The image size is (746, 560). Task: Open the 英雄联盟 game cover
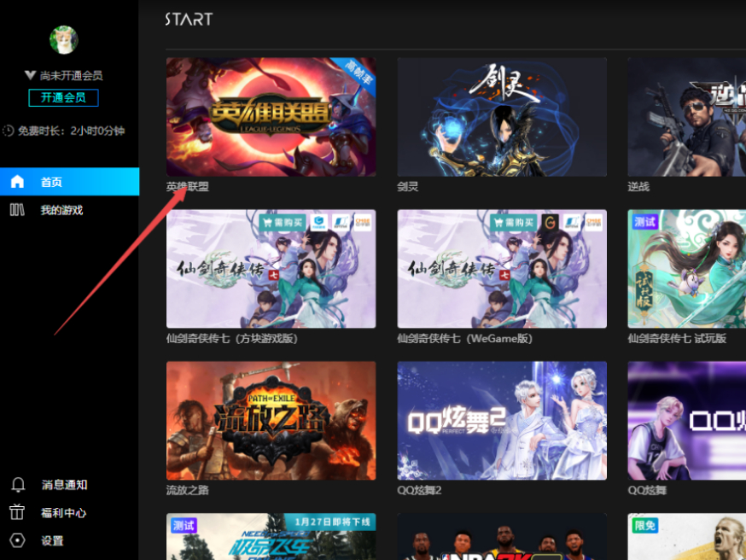[x=271, y=117]
